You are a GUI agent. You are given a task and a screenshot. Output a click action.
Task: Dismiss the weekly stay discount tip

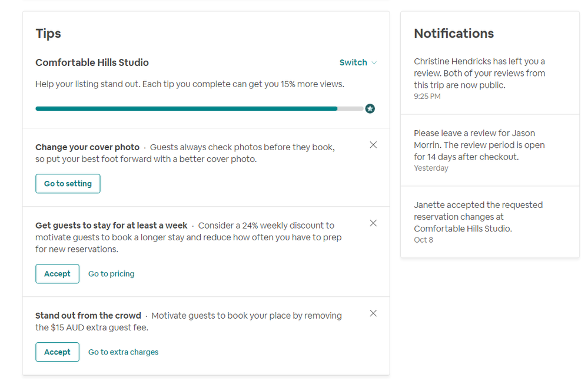click(x=373, y=223)
